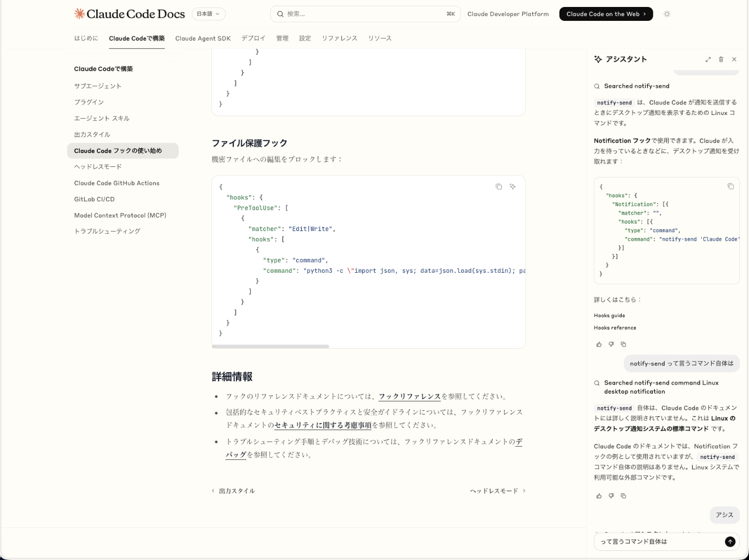
Task: Click the code block horizontal scrollbar
Action: 270,347
